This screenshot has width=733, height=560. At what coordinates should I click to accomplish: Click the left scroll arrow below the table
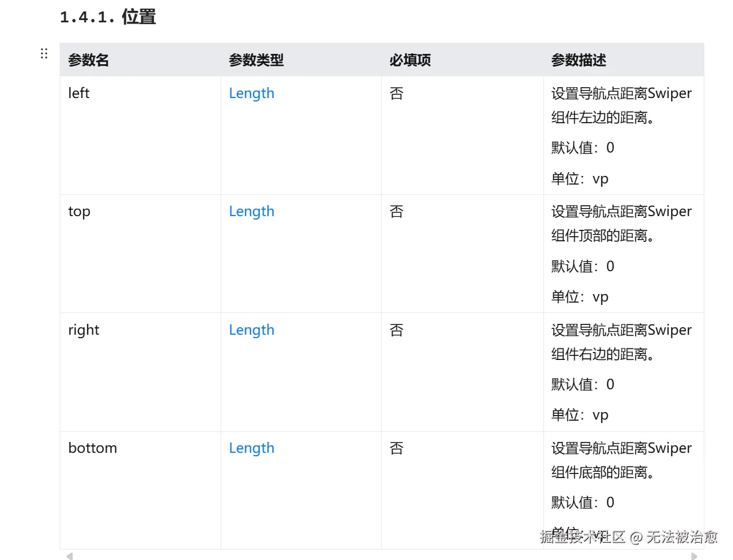[70, 555]
